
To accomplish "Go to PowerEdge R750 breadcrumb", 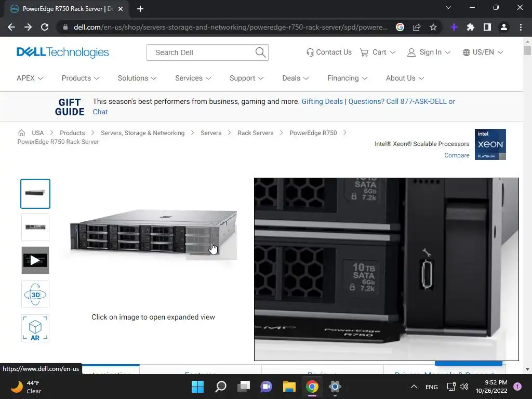I will click(x=313, y=133).
